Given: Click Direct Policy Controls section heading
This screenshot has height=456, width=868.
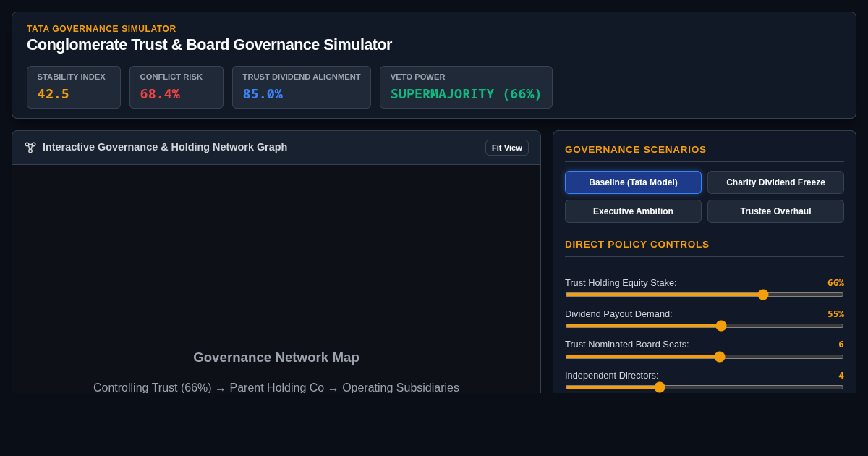Looking at the screenshot, I should pyautogui.click(x=637, y=245).
